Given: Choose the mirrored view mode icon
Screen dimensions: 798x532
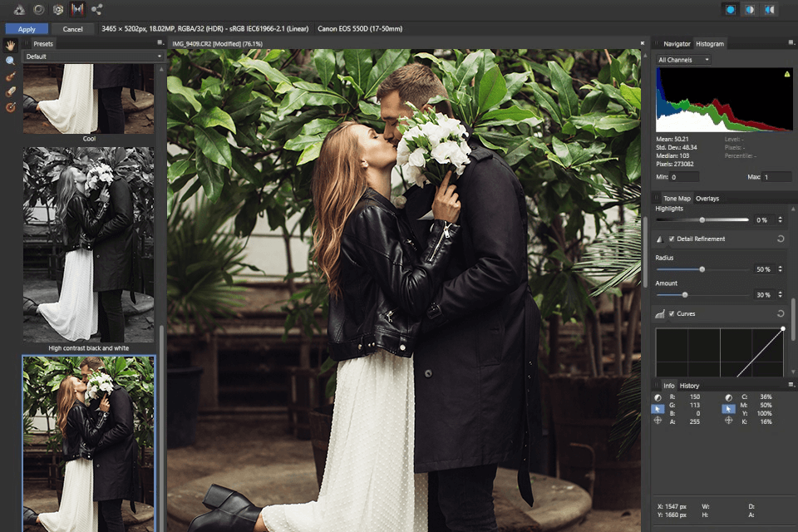Looking at the screenshot, I should pos(770,10).
